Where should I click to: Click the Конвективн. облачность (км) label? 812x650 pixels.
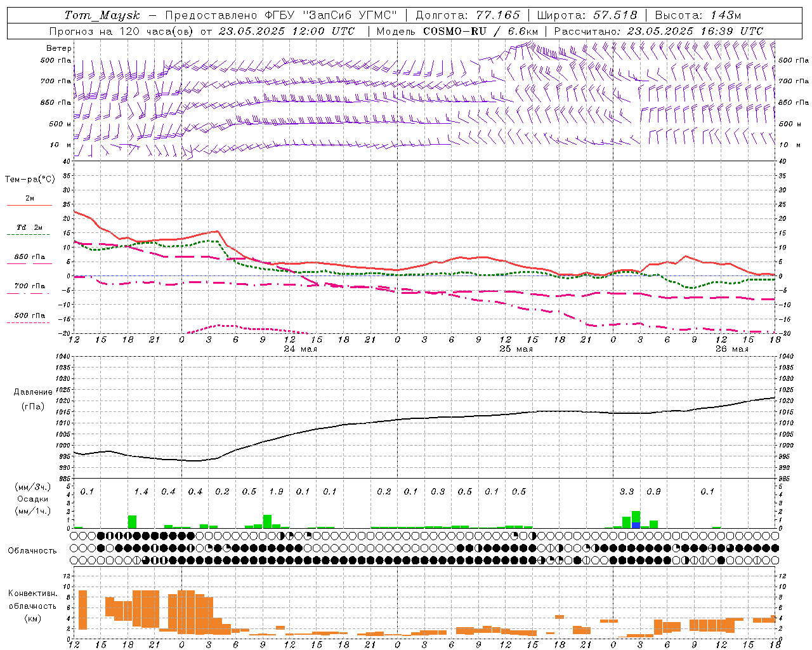[x=32, y=606]
